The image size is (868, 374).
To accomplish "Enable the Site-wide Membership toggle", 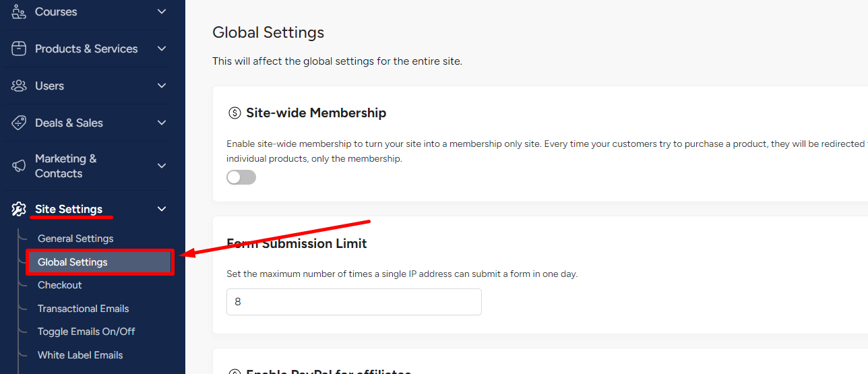I will (x=241, y=177).
